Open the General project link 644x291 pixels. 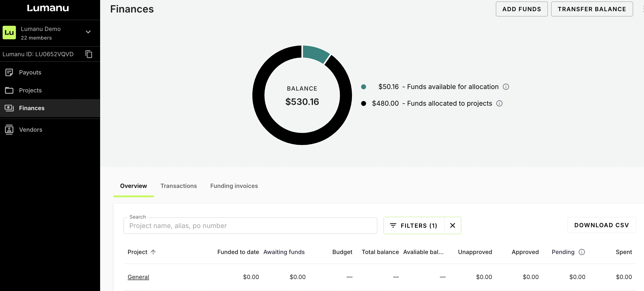[x=138, y=277]
